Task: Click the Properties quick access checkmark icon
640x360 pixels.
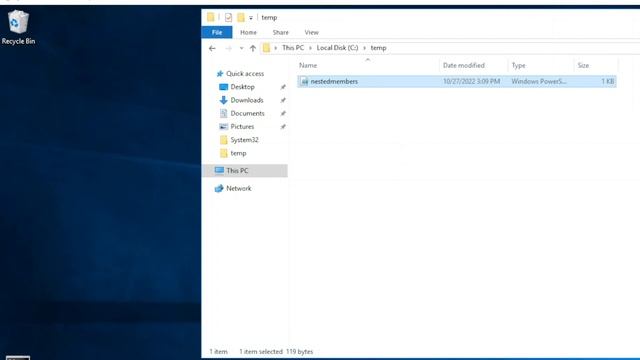Action: (228, 17)
